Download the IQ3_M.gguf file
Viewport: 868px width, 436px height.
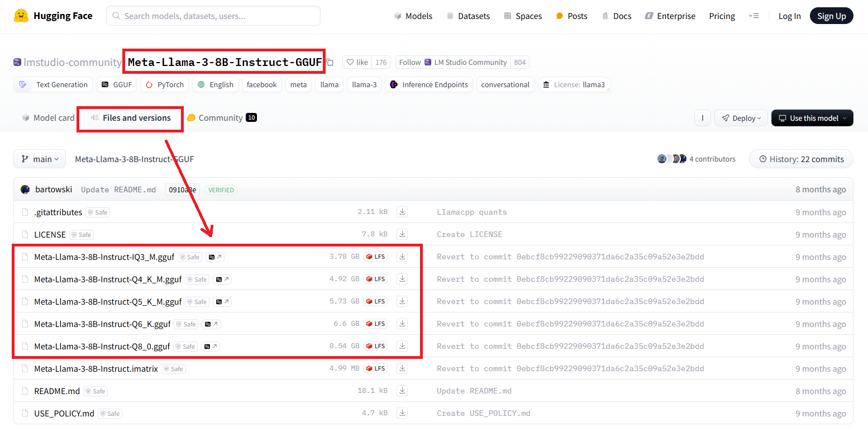point(402,257)
